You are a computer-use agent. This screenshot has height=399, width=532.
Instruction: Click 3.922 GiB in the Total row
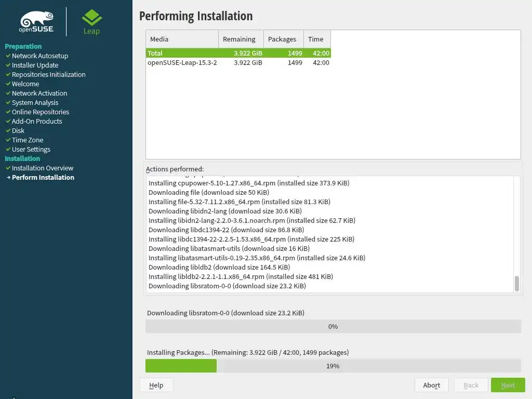pyautogui.click(x=248, y=53)
